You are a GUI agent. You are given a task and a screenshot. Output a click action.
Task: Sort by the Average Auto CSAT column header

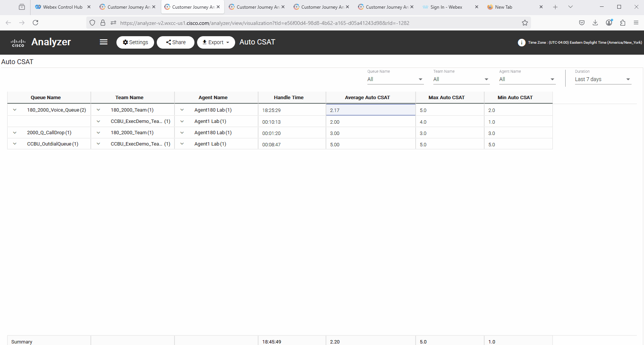[367, 97]
